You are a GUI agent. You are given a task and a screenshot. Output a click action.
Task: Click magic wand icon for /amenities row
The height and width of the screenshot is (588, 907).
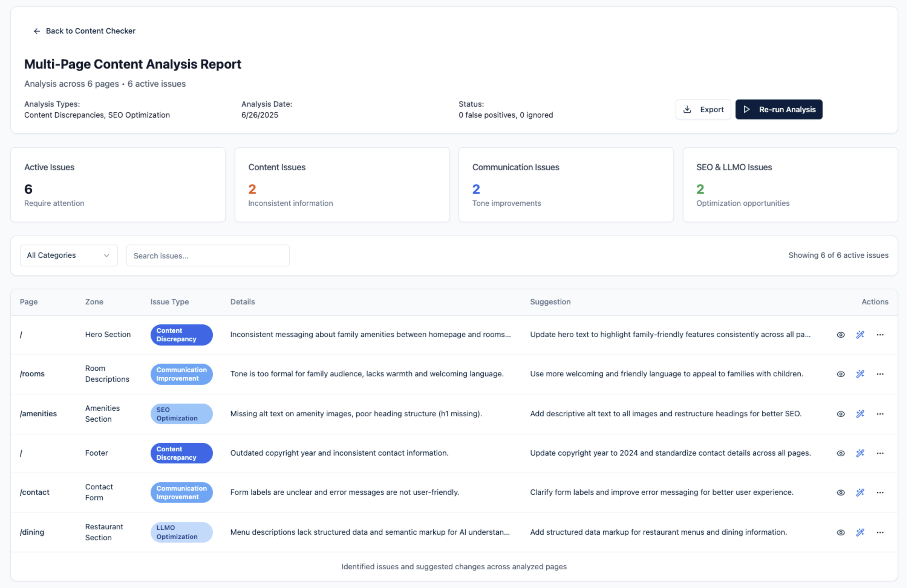pos(860,414)
